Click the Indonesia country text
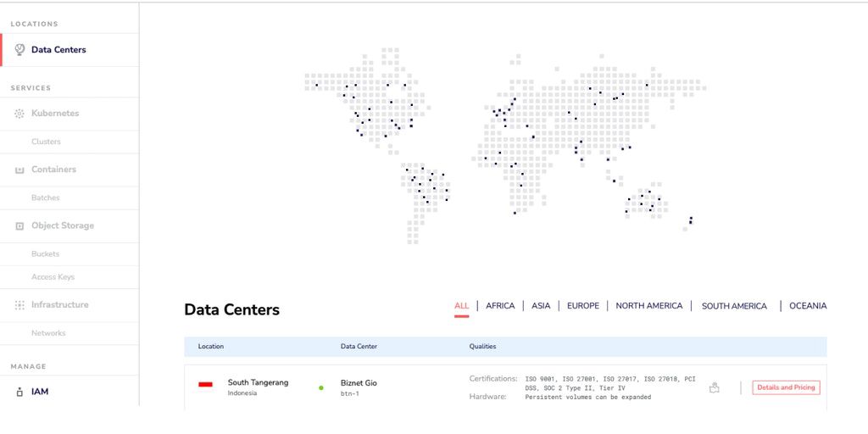This screenshot has width=868, height=434. click(x=242, y=393)
